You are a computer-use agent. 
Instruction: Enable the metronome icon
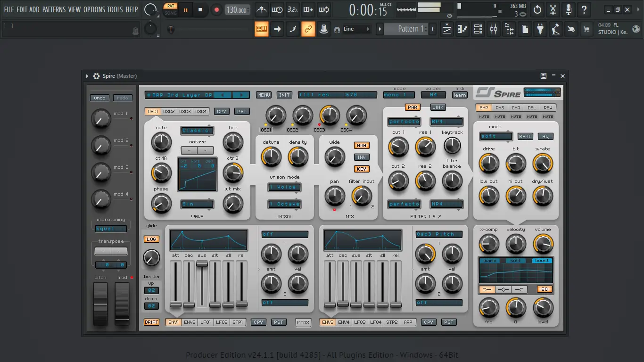coord(261,9)
